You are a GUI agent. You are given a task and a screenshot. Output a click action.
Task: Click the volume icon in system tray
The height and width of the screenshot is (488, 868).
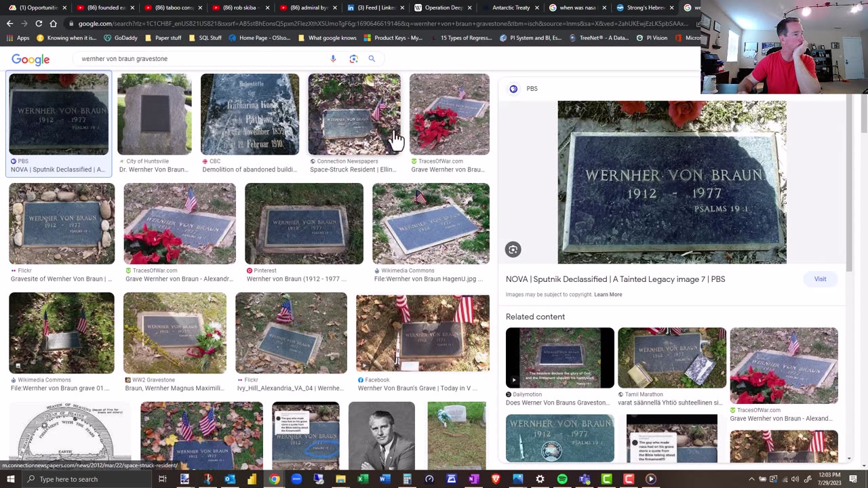(x=795, y=479)
